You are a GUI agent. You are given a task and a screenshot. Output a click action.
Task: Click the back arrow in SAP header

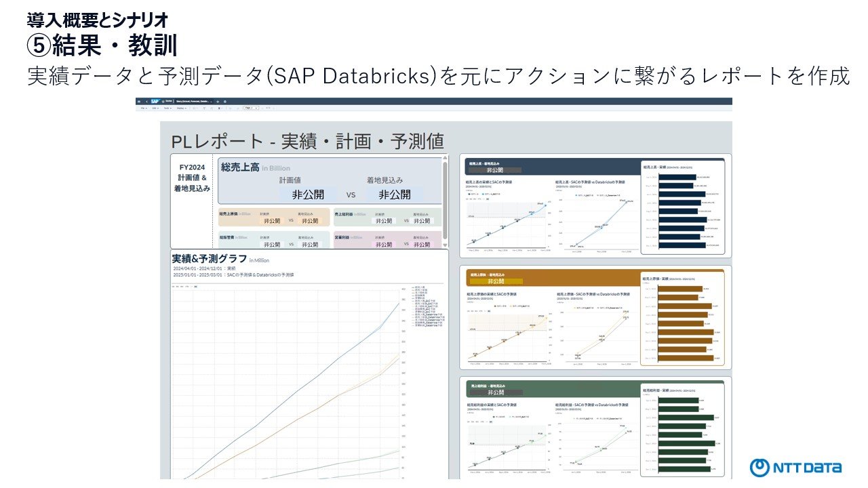point(146,101)
